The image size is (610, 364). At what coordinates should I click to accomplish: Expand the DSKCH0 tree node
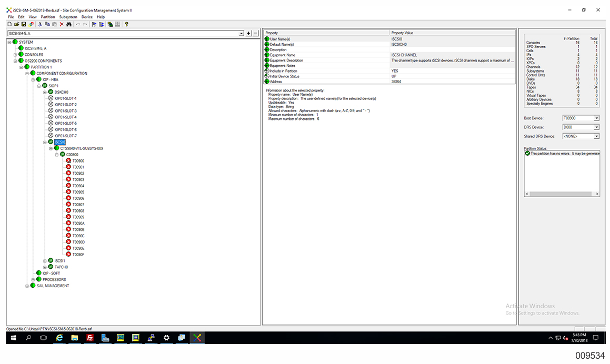click(x=45, y=92)
